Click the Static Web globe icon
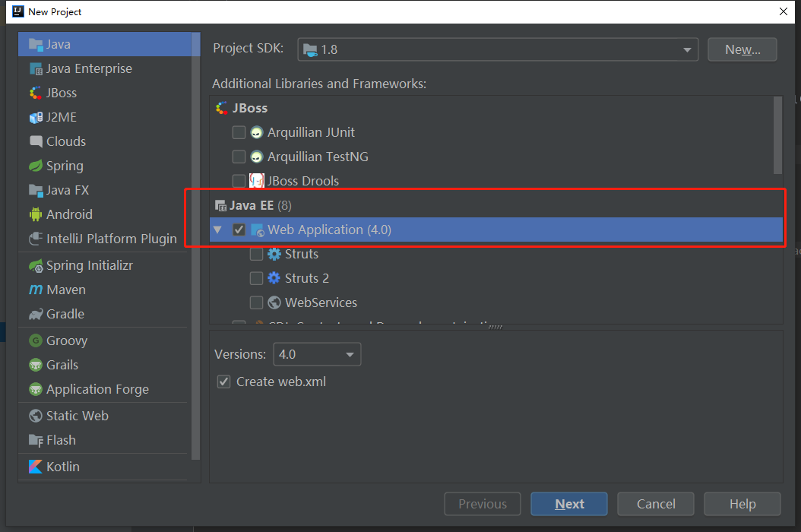The image size is (801, 532). (x=36, y=416)
